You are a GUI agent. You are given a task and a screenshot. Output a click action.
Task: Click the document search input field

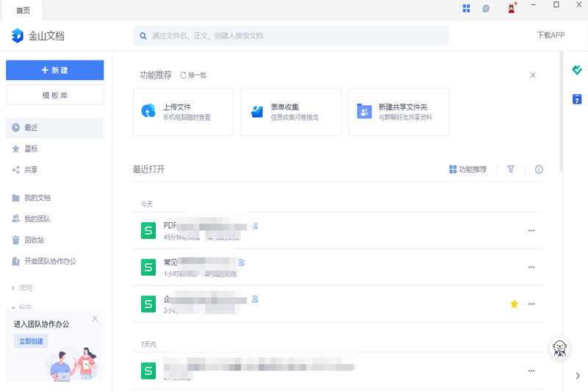[291, 35]
